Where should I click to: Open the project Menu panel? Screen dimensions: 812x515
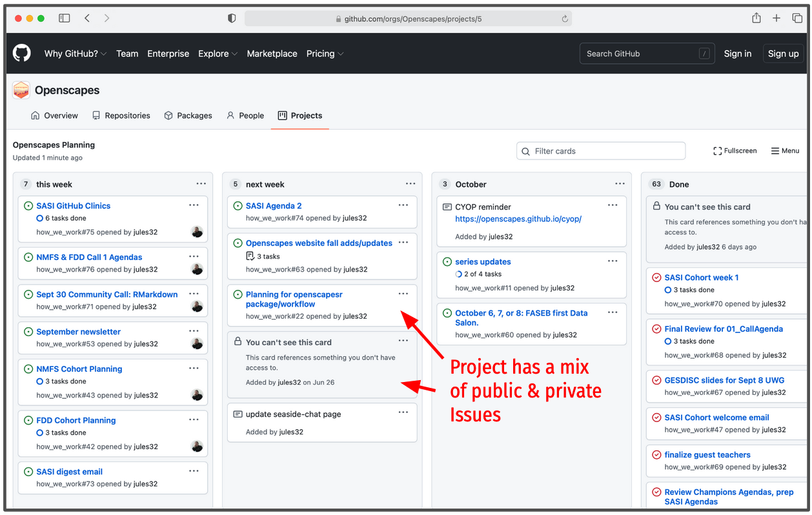785,151
